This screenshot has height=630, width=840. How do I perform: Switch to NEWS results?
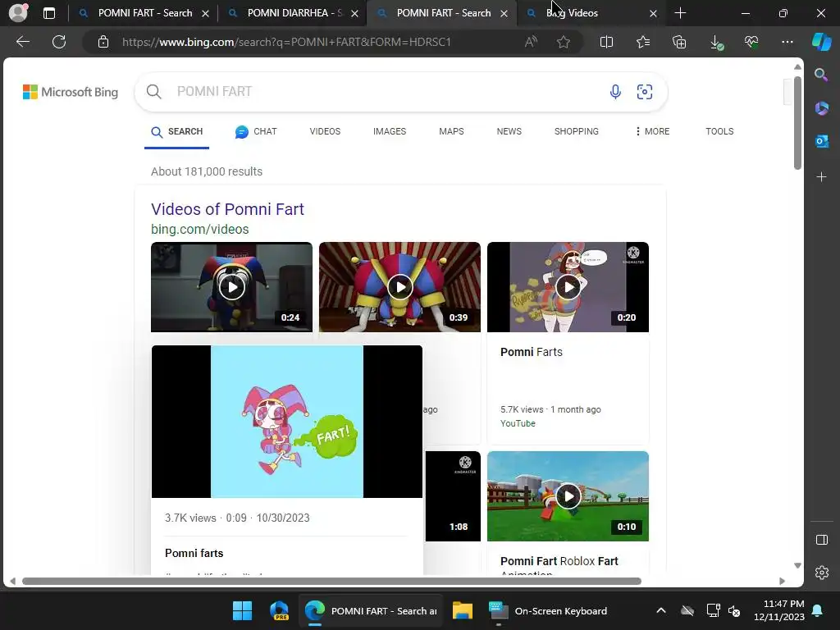(509, 132)
